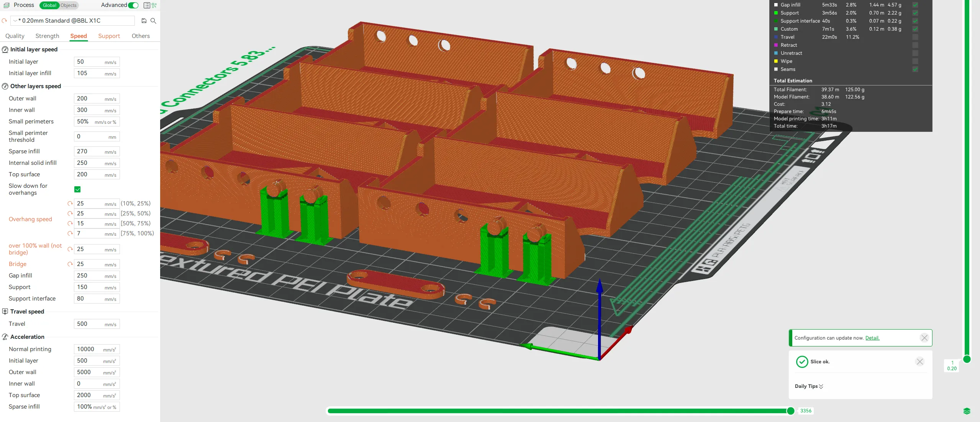The image size is (980, 422).
Task: Show Travel moves in preview
Action: (x=915, y=37)
